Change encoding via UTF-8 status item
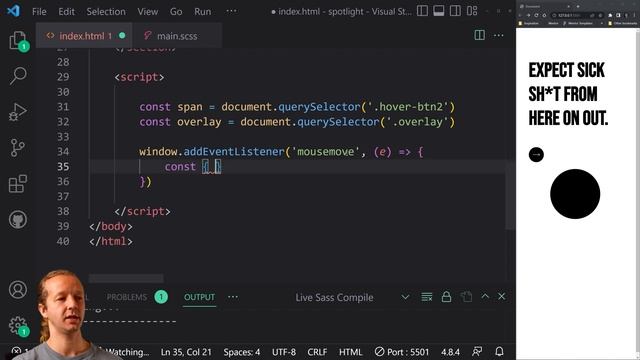 tap(284, 352)
